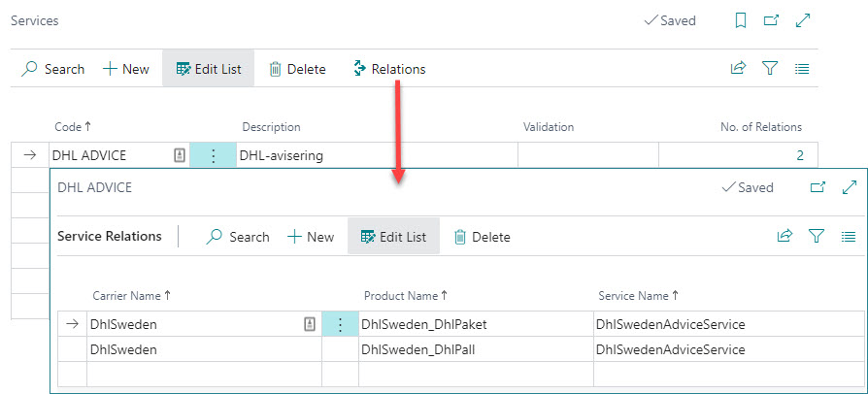The width and height of the screenshot is (868, 394).
Task: Open the row menu for DHL ADVICE
Action: [x=214, y=155]
